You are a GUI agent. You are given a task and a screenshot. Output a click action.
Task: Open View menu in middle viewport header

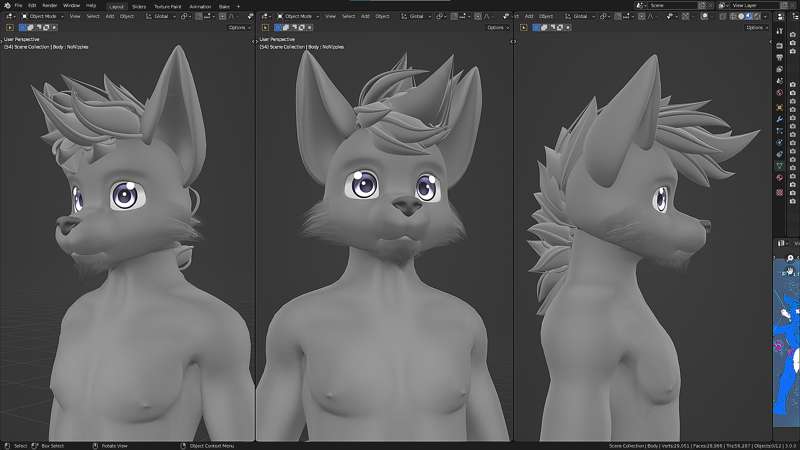pos(331,16)
